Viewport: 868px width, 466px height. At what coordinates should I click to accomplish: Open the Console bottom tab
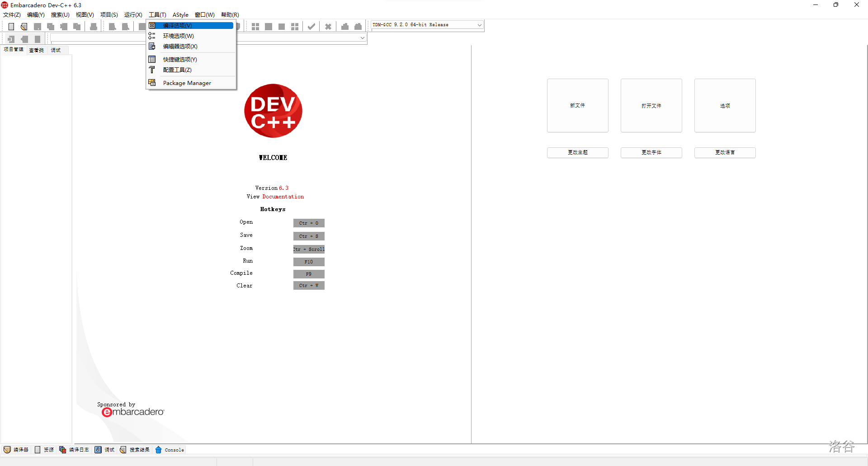point(170,450)
